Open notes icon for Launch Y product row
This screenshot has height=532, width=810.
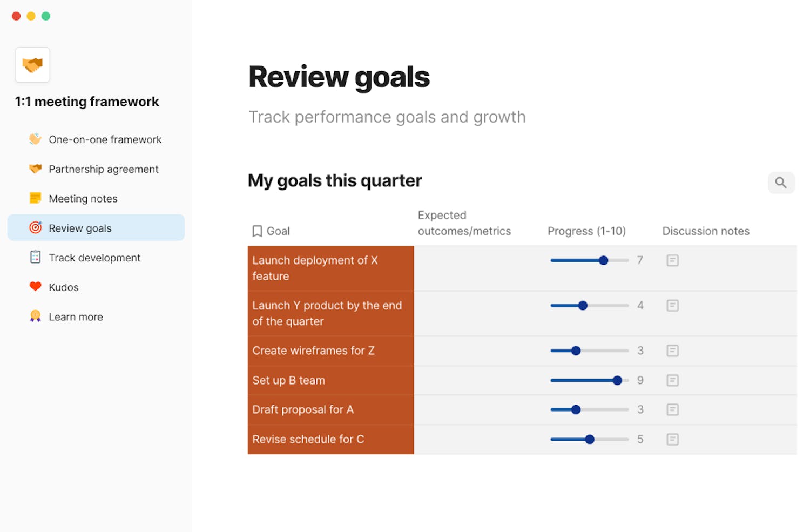(x=672, y=306)
